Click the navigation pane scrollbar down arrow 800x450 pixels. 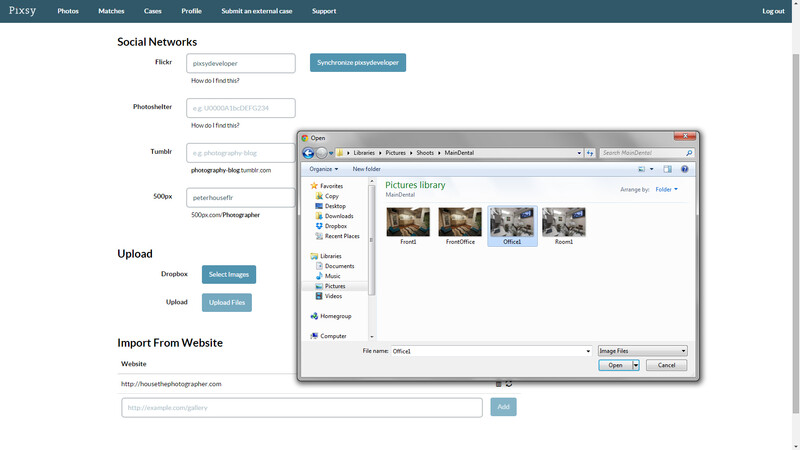click(371, 337)
